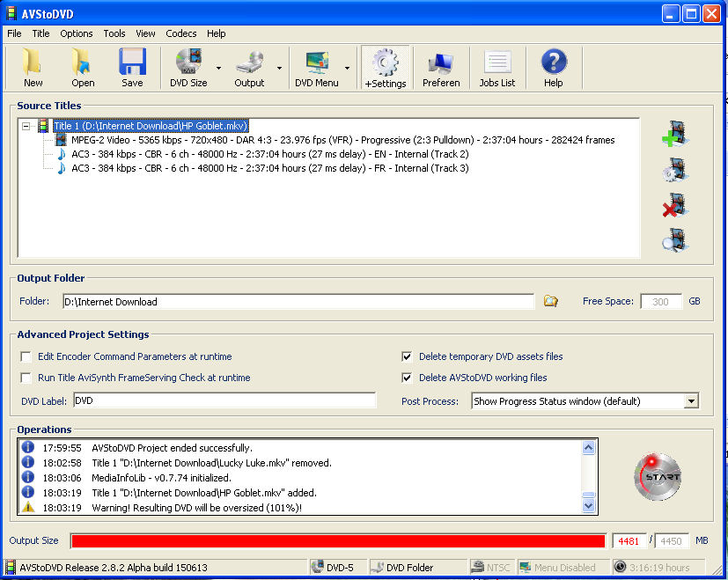
Task: Open the Tools menu
Action: 114,33
